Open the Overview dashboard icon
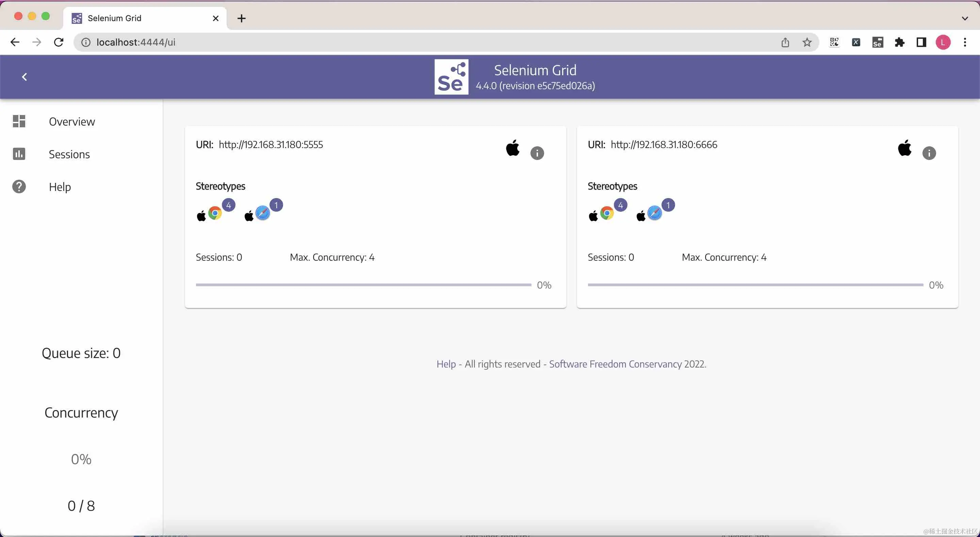The width and height of the screenshot is (980, 537). coord(19,121)
